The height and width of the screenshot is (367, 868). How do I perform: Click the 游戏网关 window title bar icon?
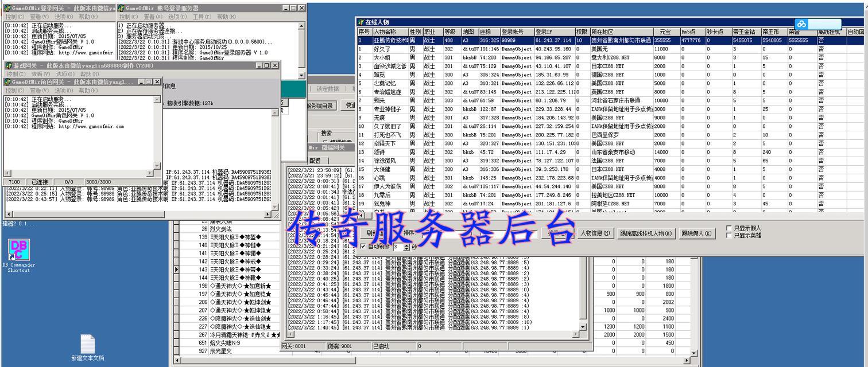[9, 65]
